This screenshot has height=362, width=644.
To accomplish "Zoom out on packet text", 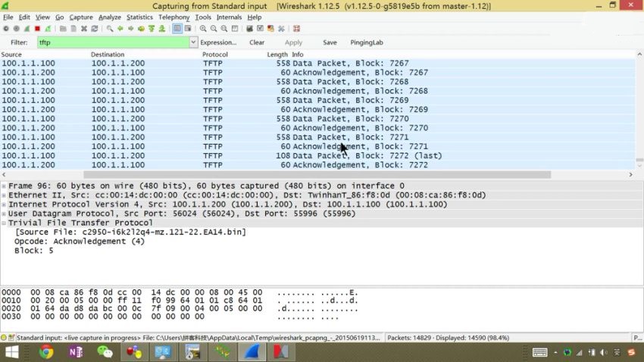I will tap(214, 29).
